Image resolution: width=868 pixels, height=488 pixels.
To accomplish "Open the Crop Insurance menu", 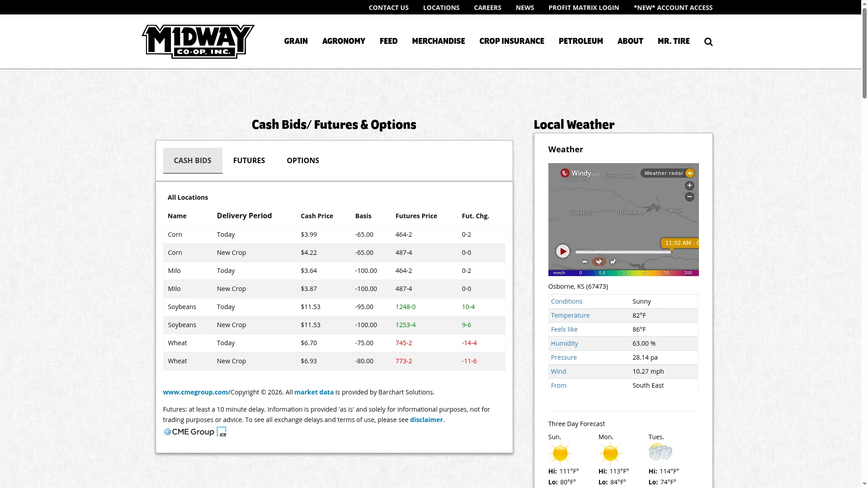I will (512, 41).
